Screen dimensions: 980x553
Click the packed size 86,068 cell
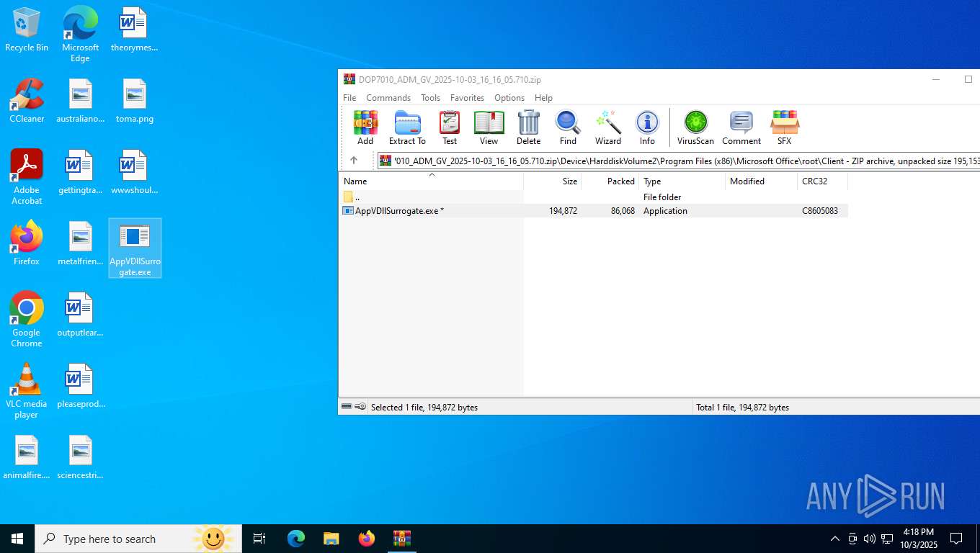click(x=623, y=211)
